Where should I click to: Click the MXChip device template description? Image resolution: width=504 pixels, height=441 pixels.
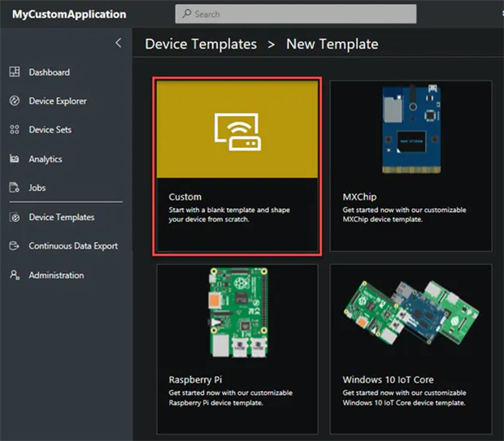click(404, 214)
